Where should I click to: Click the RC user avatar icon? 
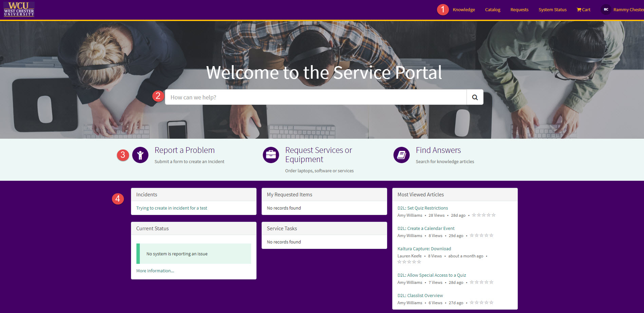(x=606, y=9)
